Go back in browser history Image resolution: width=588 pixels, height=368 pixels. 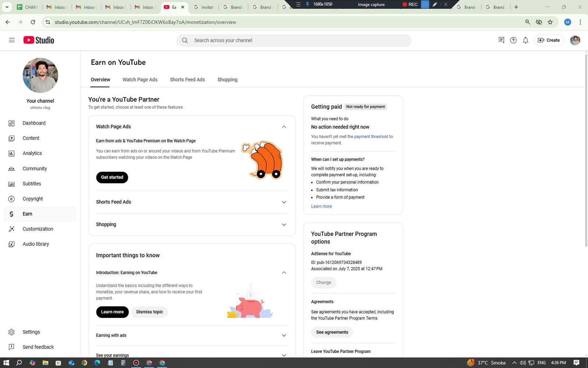tap(8, 22)
